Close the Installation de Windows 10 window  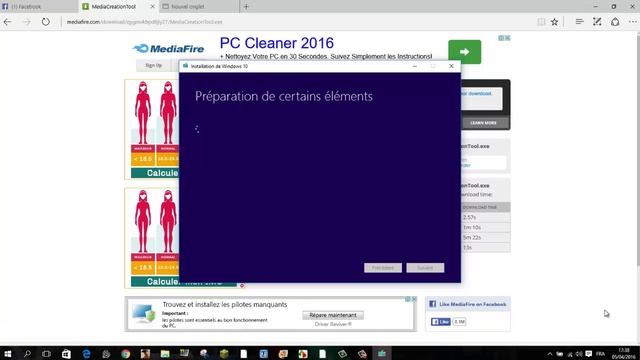click(x=451, y=66)
